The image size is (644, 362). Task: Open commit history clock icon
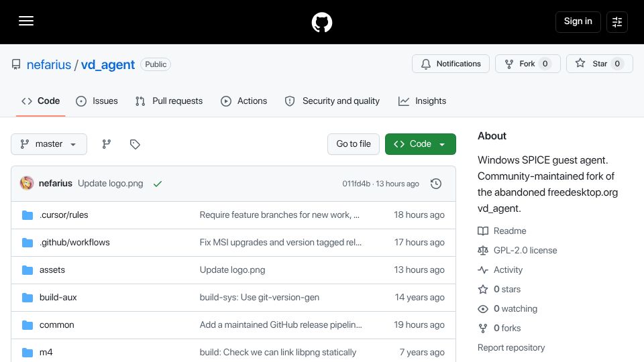(436, 184)
